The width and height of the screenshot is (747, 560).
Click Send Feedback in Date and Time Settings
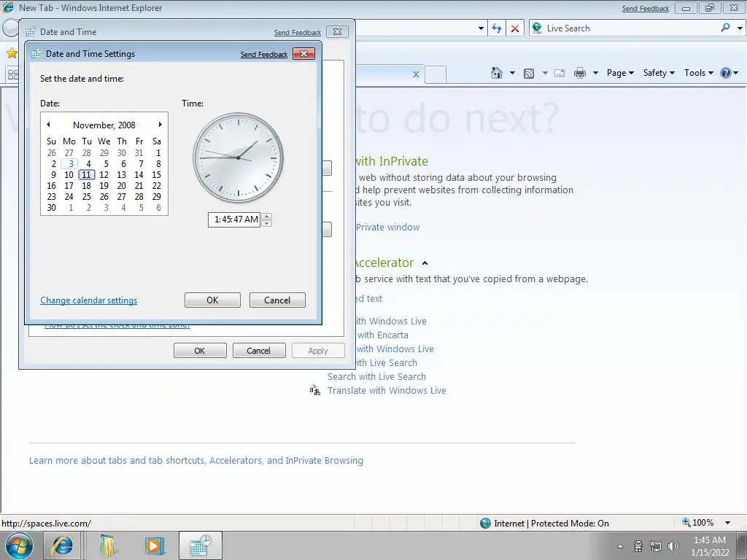[x=264, y=54]
